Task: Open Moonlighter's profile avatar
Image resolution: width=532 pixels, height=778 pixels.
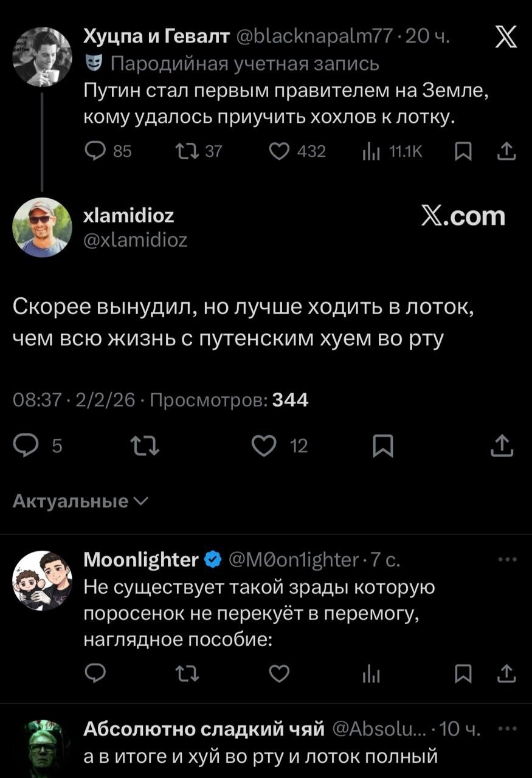Action: [x=43, y=580]
